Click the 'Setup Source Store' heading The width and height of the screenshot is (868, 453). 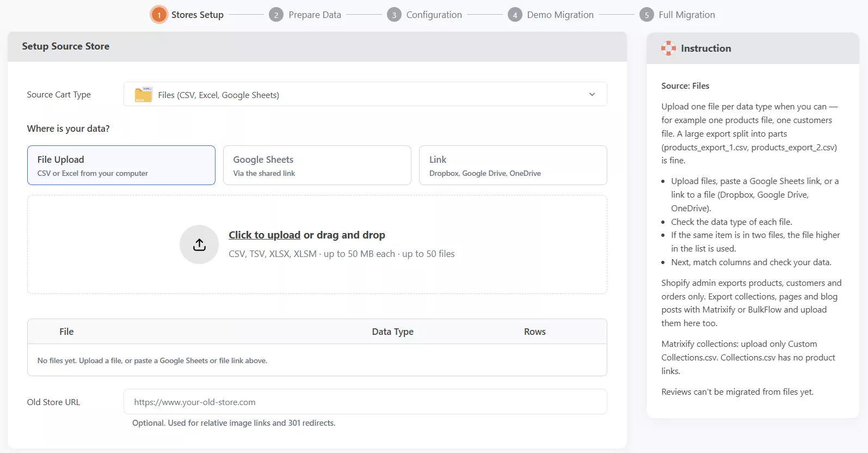coord(66,46)
